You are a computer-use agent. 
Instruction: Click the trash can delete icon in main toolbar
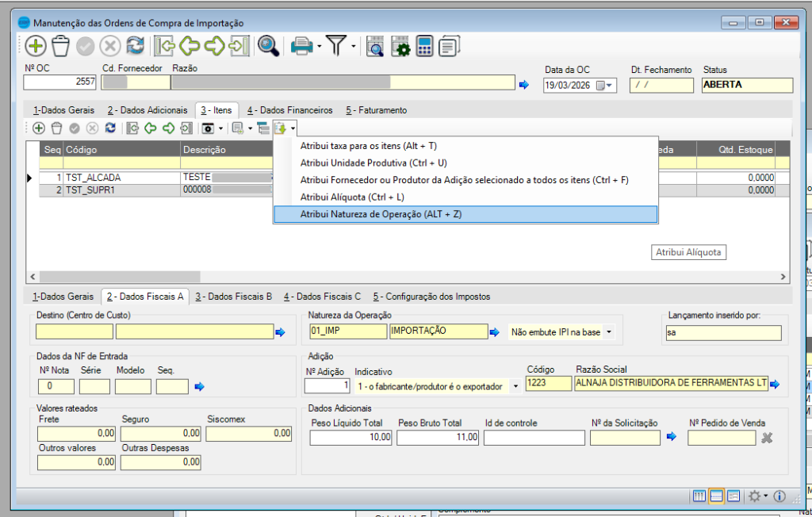coord(60,46)
